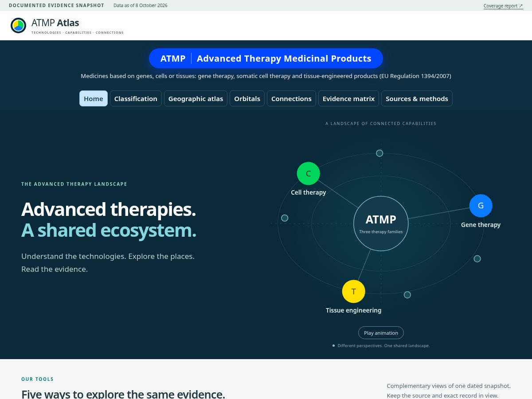
Task: Click 'The Advanced Therapy Landscape' label
Action: [74, 184]
